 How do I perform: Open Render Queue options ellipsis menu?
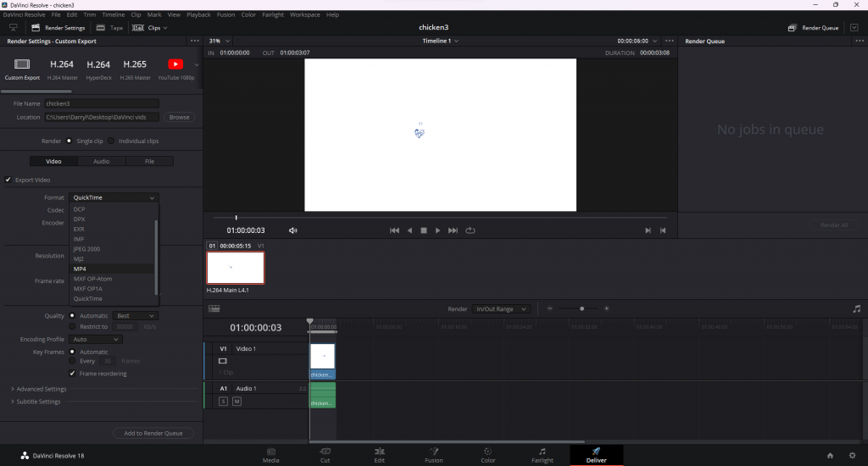(x=860, y=41)
